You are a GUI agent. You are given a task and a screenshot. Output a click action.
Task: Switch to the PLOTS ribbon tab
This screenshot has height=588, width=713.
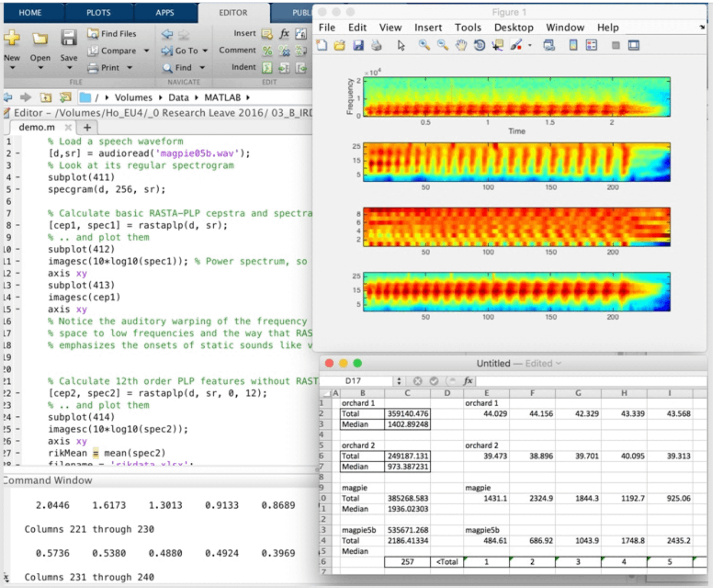(x=98, y=13)
